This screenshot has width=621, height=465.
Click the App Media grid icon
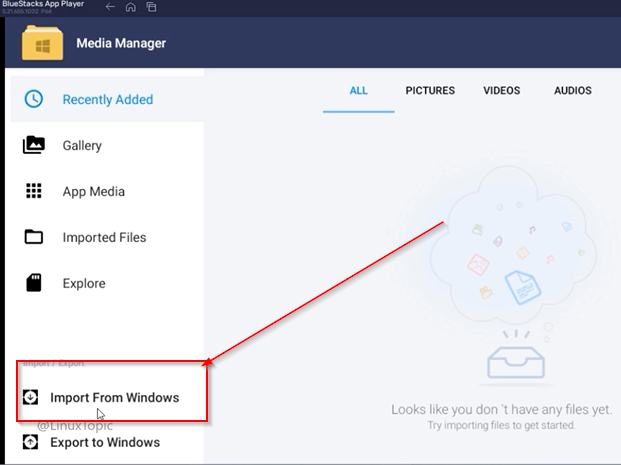coord(34,191)
